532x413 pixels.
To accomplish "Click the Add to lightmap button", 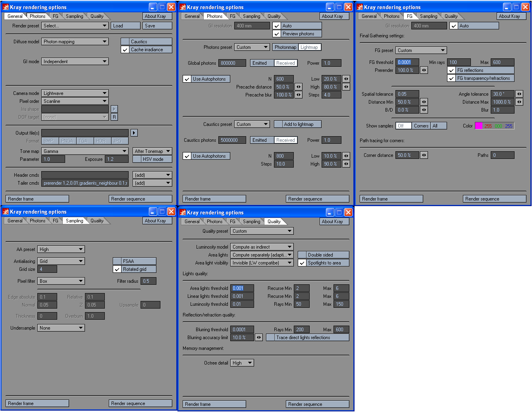I will pos(298,124).
